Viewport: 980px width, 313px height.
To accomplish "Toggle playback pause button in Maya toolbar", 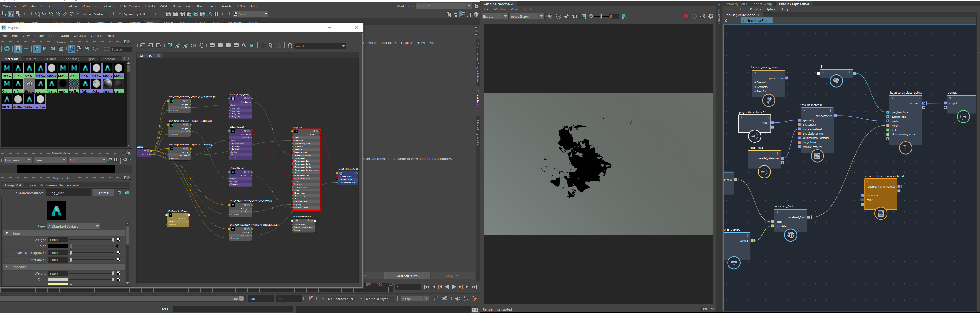I will [216, 14].
